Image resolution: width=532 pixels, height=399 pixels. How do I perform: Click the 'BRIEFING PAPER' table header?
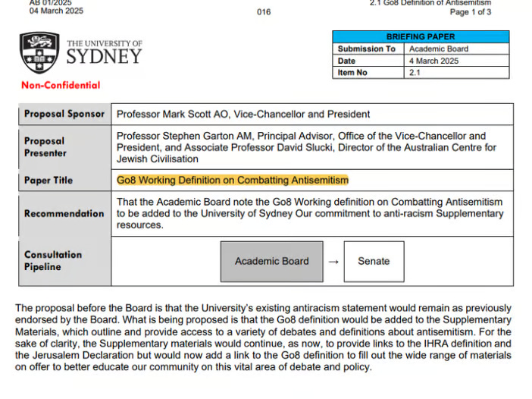click(421, 36)
